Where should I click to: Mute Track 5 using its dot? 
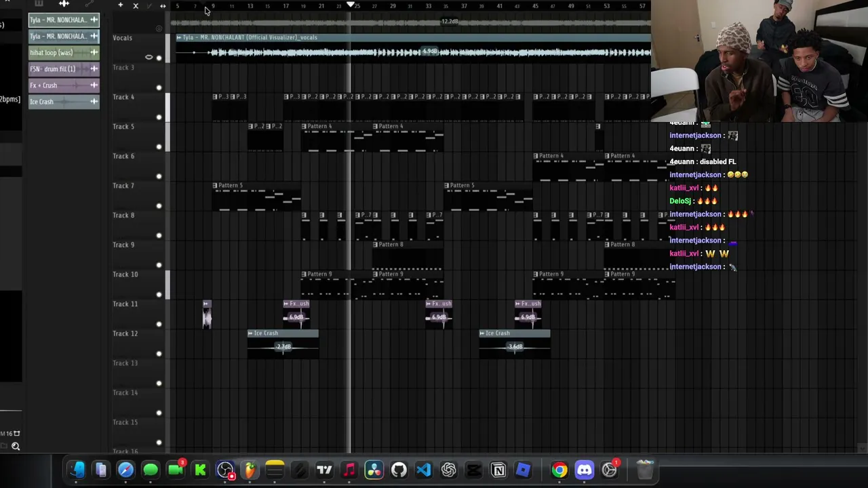159,146
